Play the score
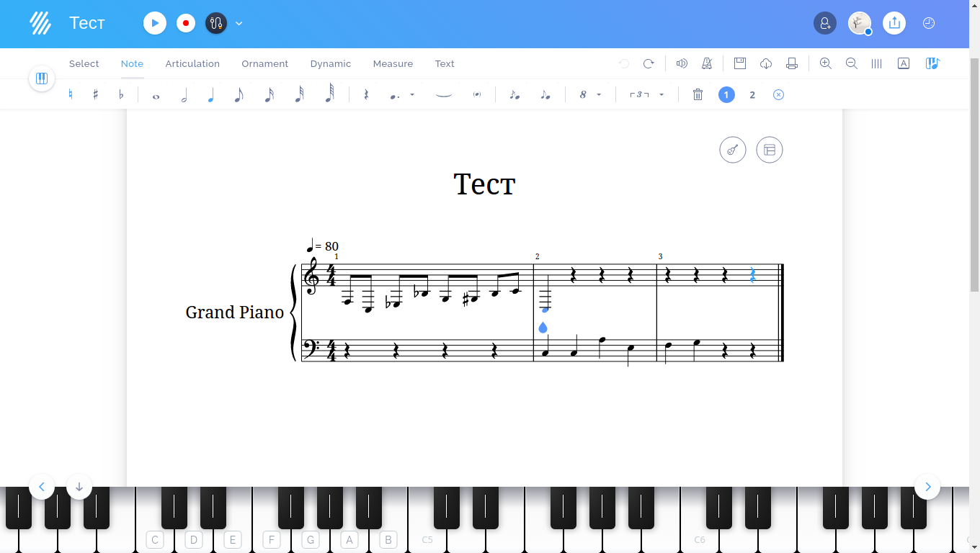The image size is (980, 553). (155, 23)
